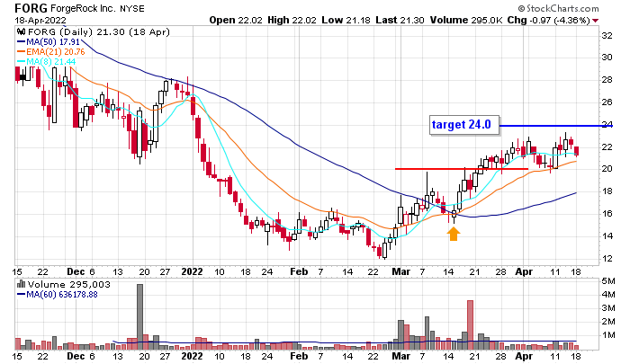630x364 pixels.
Task: Click the Feb label under the volume panel
Action: (299, 356)
